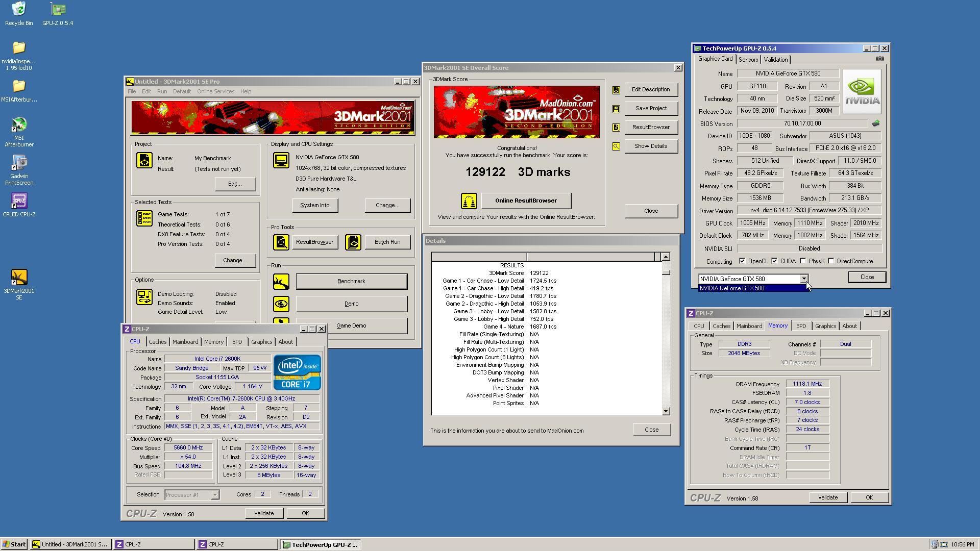Open the Help menu in 3DMark2001

[246, 91]
